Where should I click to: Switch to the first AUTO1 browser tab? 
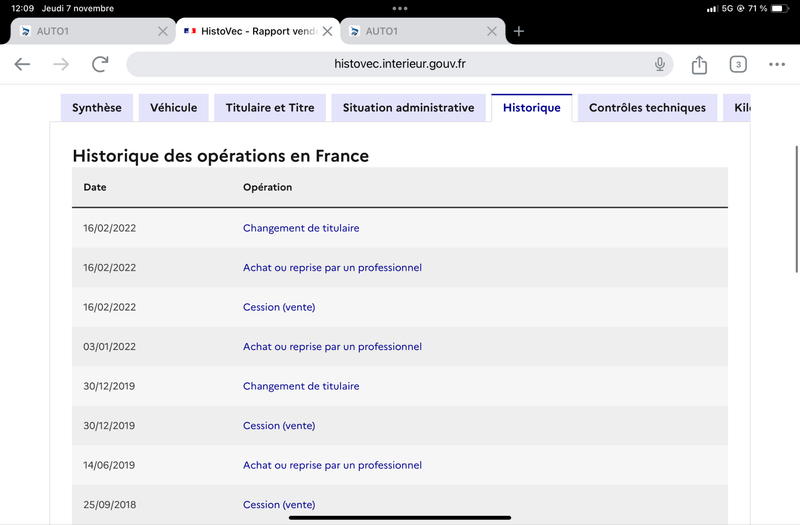click(x=93, y=31)
